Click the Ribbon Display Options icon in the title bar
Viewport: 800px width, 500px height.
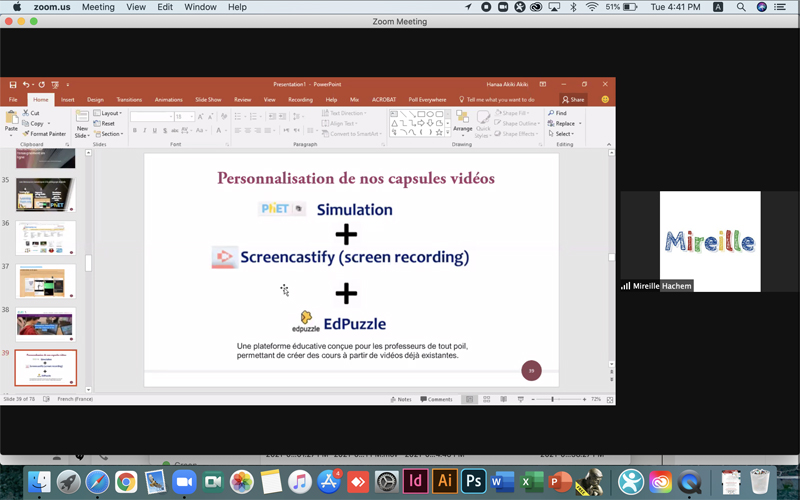[543, 84]
